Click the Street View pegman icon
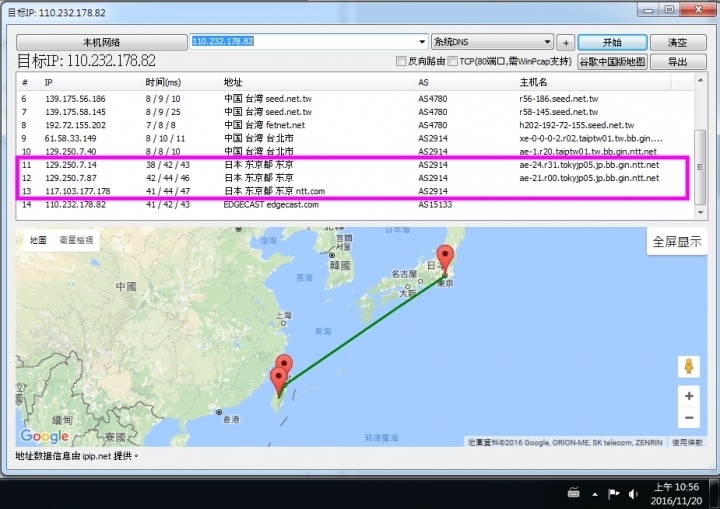This screenshot has width=720, height=509. point(688,366)
